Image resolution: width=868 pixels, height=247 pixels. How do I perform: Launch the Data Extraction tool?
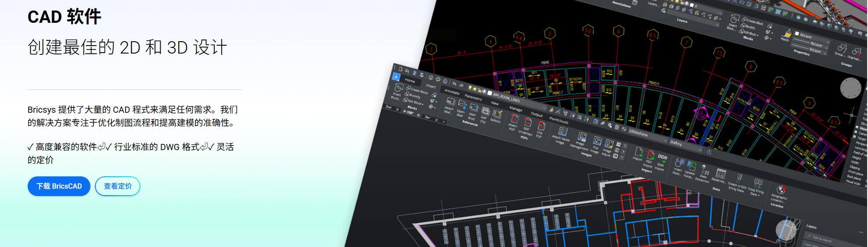(x=704, y=169)
